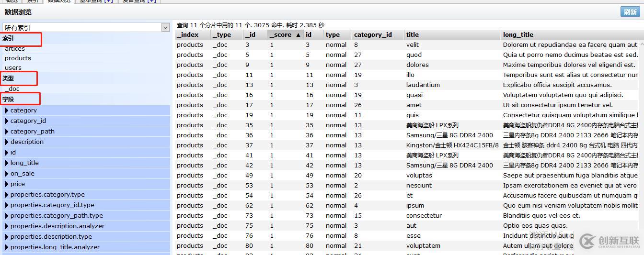Screen dimensions: 644x255
Task: Select the _doc type in sidebar
Action: coord(12,89)
